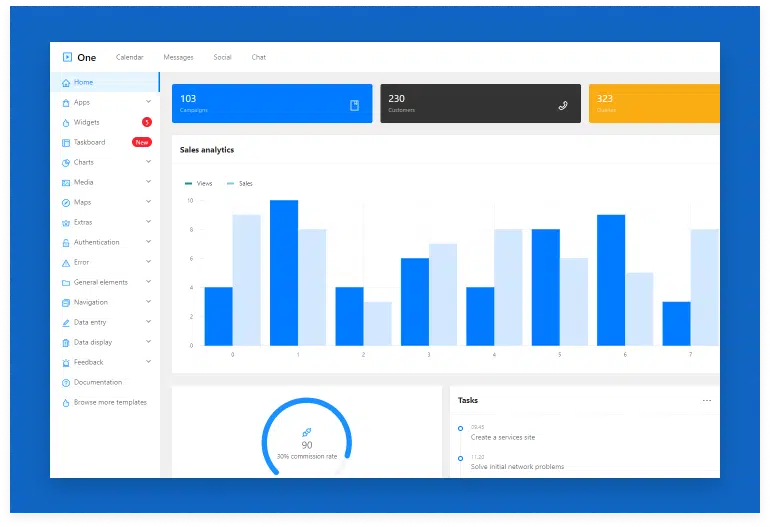Click the rocket icon above 90

[x=306, y=432]
